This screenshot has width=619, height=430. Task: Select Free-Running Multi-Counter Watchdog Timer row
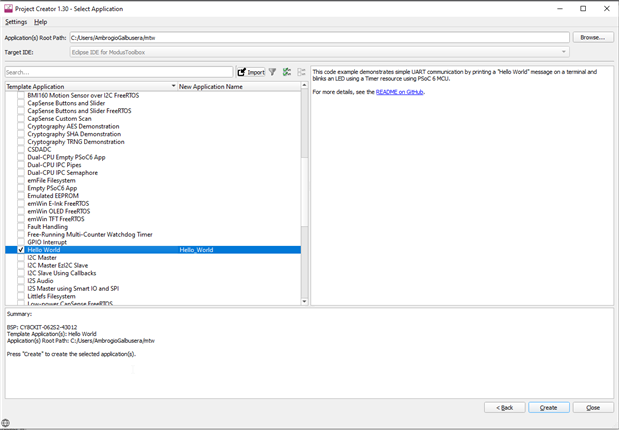pos(153,235)
